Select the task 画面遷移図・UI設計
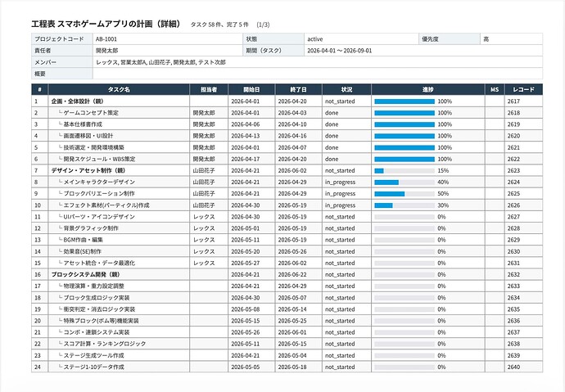The height and width of the screenshot is (392, 565). (x=88, y=136)
